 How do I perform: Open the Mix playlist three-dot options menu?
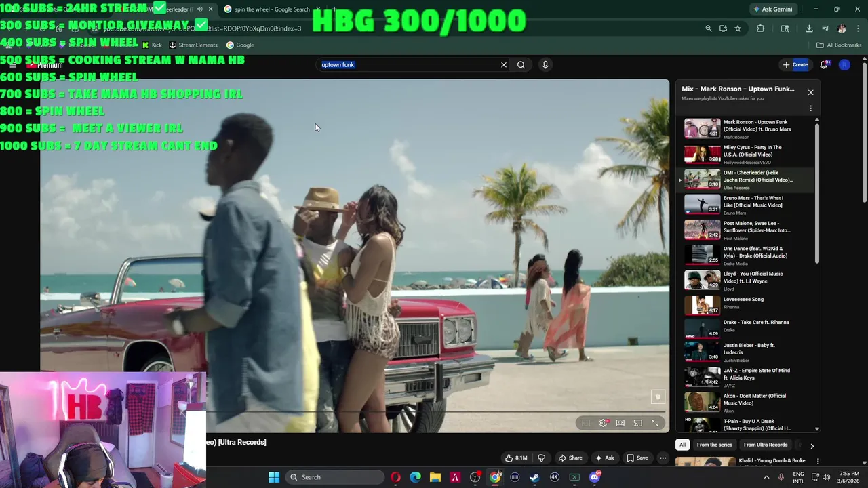point(810,108)
